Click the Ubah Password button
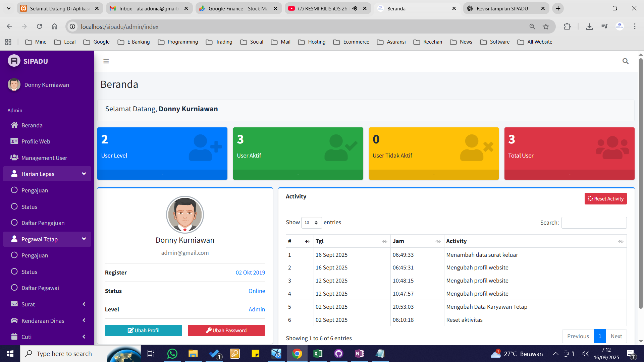The image size is (644, 362). (x=226, y=330)
